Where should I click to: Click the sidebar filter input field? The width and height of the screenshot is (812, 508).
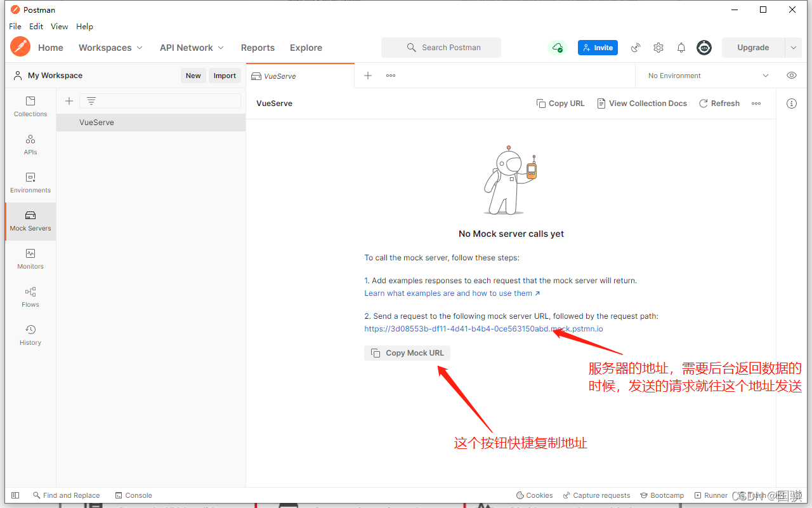(160, 101)
